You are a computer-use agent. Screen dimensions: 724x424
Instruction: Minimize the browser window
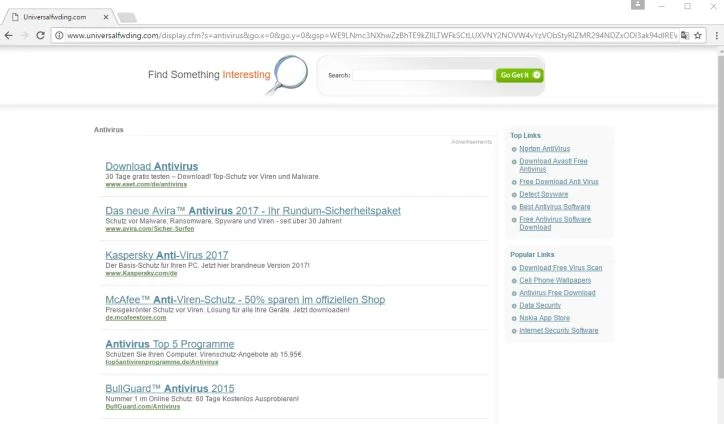coord(662,6)
